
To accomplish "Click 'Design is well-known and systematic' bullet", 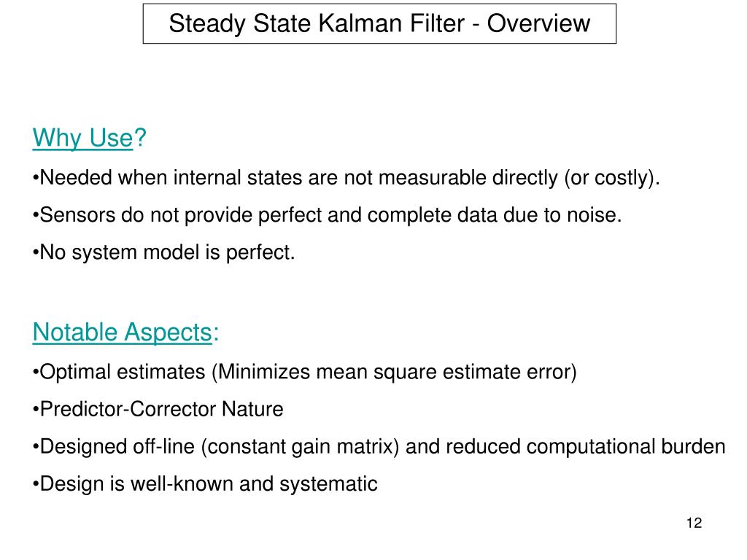I will [205, 484].
